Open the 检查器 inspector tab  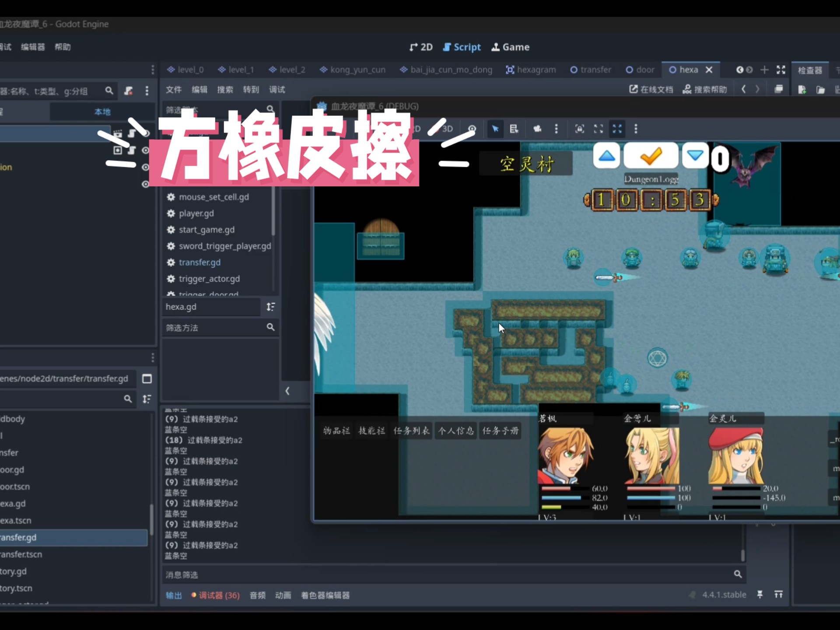tap(810, 70)
